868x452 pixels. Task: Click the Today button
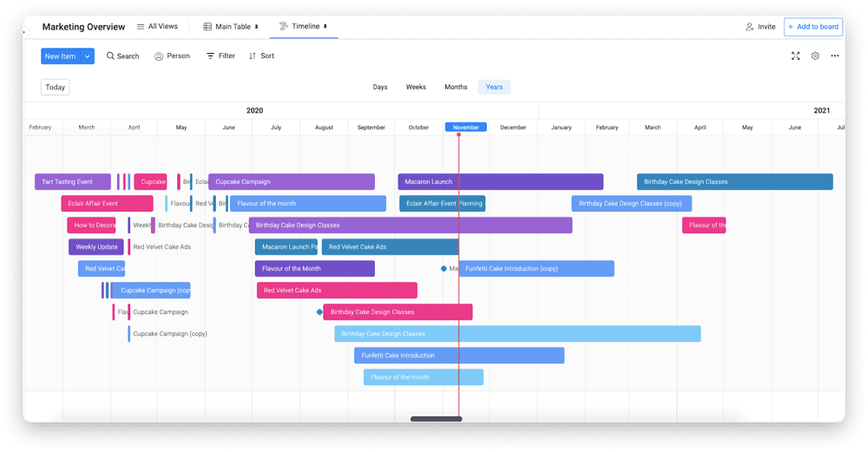click(55, 87)
